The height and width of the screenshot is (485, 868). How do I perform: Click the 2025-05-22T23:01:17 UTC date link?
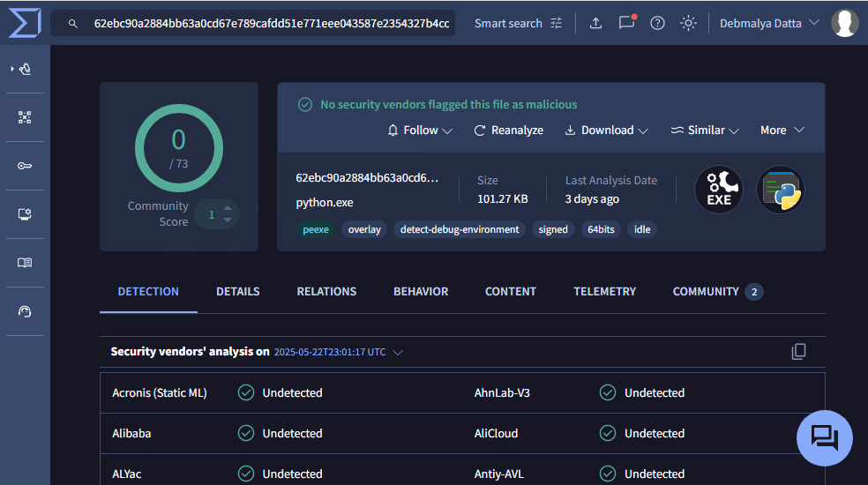point(330,352)
